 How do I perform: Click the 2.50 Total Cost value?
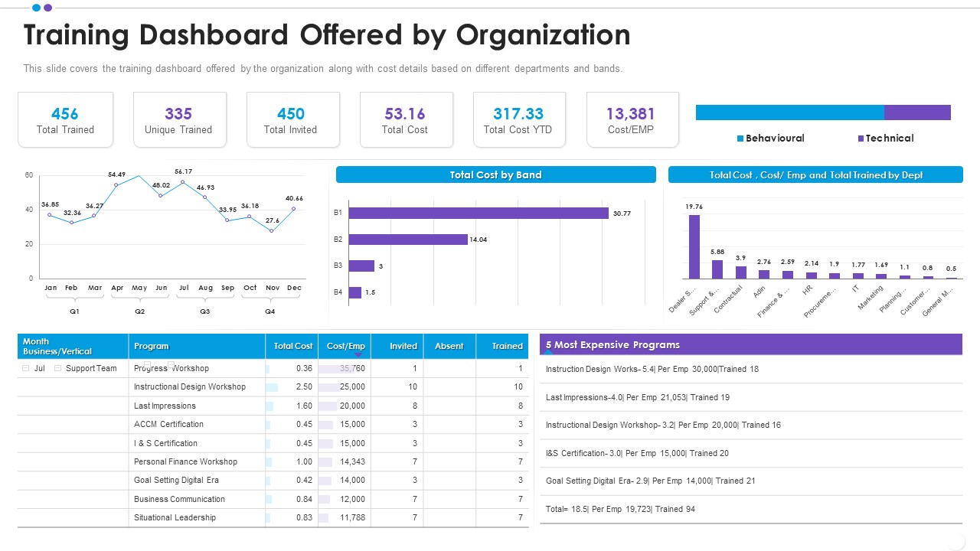point(304,386)
